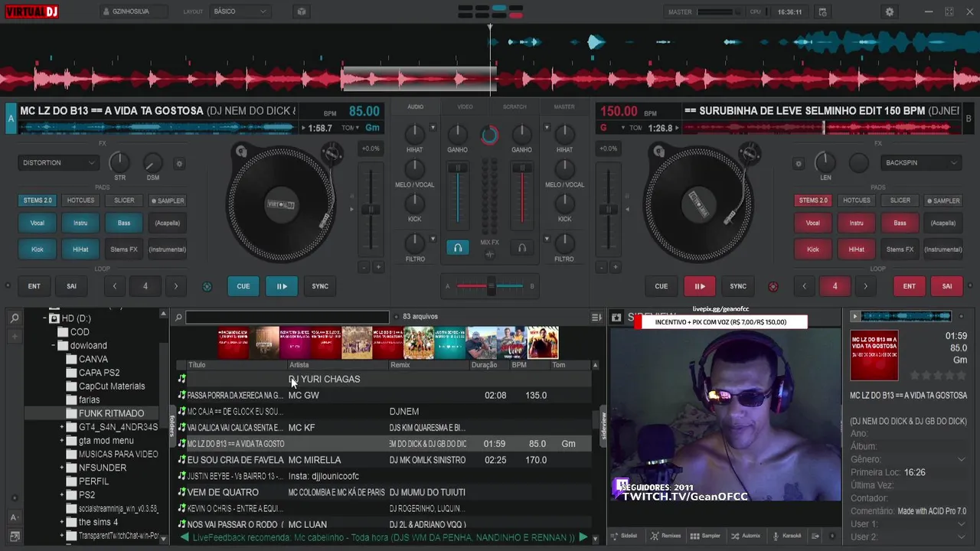This screenshot has height=551, width=980.
Task: Toggle left deck Instru stem pad
Action: point(80,223)
